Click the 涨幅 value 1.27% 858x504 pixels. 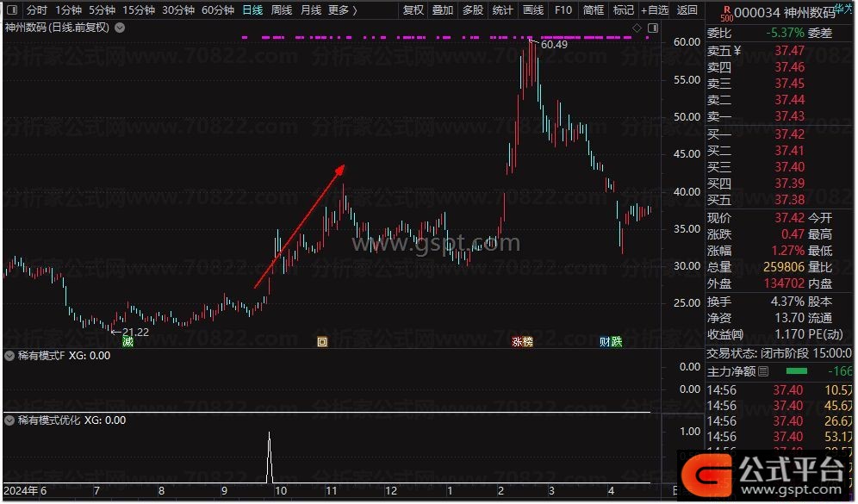click(x=787, y=251)
